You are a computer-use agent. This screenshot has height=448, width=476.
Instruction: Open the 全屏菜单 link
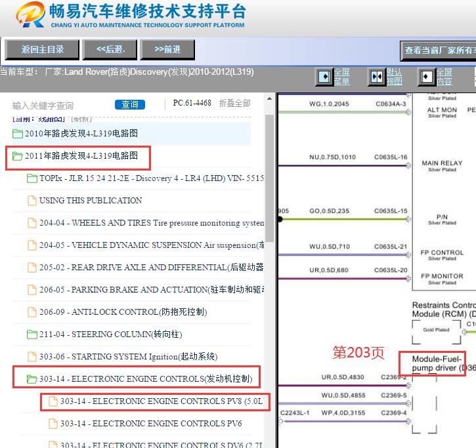(x=342, y=77)
